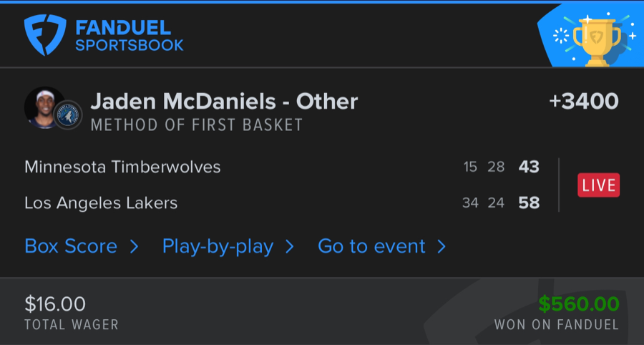The image size is (644, 345).
Task: Click the +3400 odds value
Action: (584, 102)
